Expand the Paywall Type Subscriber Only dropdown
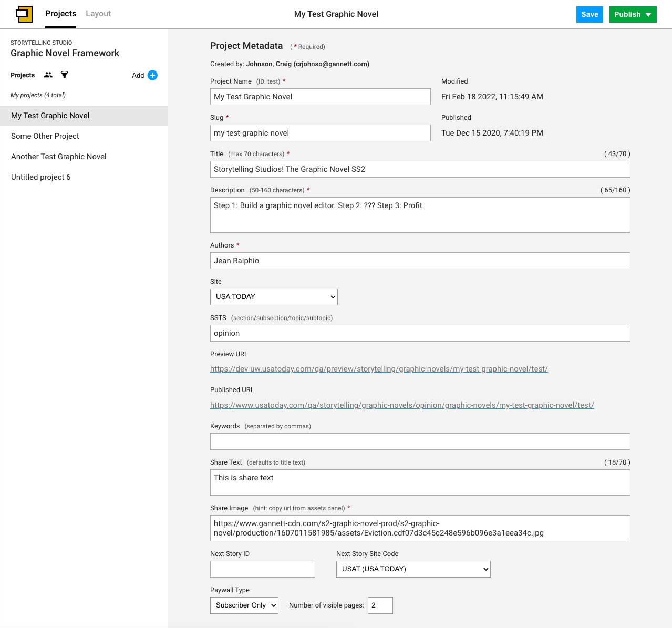Image resolution: width=672 pixels, height=628 pixels. pyautogui.click(x=244, y=605)
